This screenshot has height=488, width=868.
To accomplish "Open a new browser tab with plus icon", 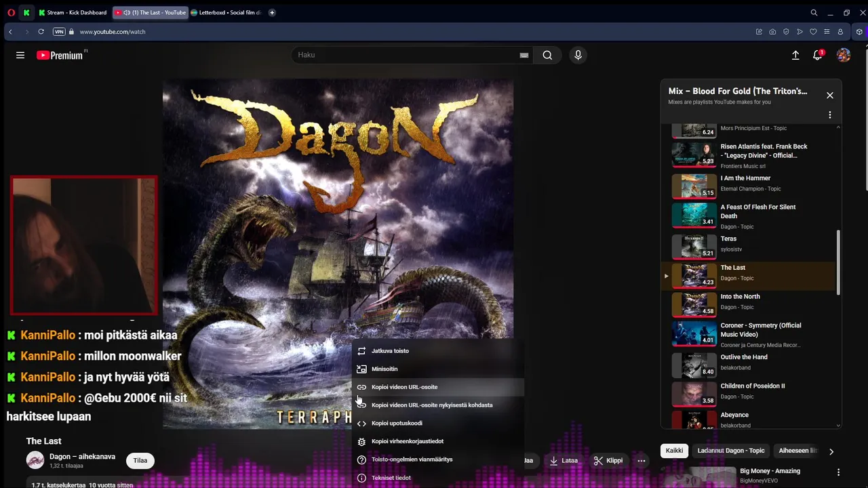I will click(x=272, y=12).
